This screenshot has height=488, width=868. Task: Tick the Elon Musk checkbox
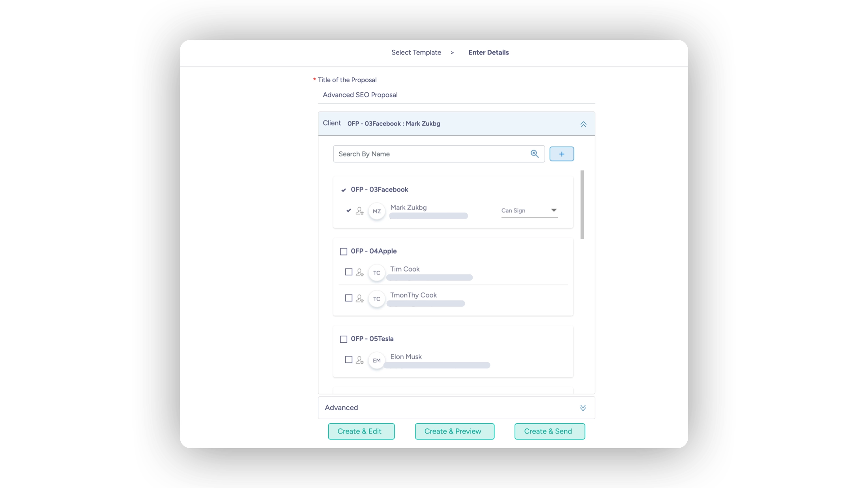(349, 360)
